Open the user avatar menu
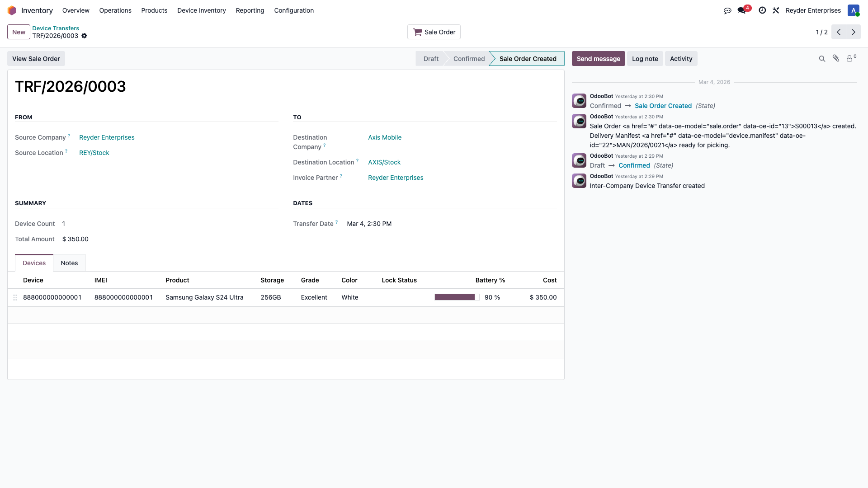Screen dimensions: 868x488 pos(854,10)
